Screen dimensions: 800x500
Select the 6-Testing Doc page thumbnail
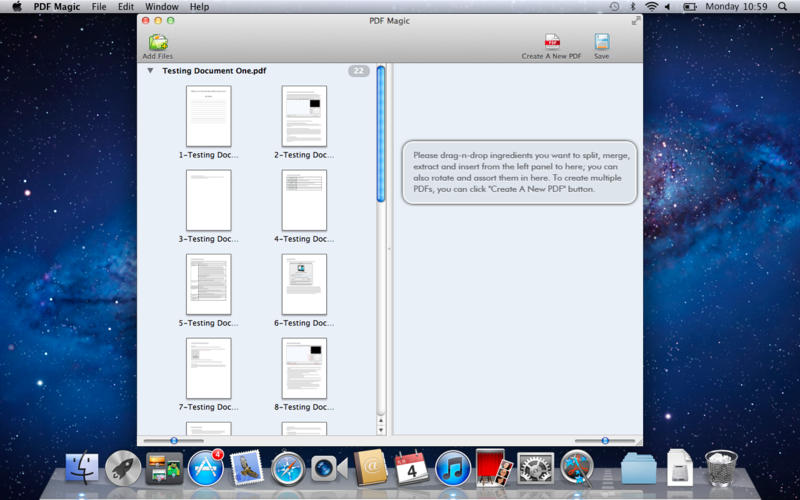pos(304,285)
